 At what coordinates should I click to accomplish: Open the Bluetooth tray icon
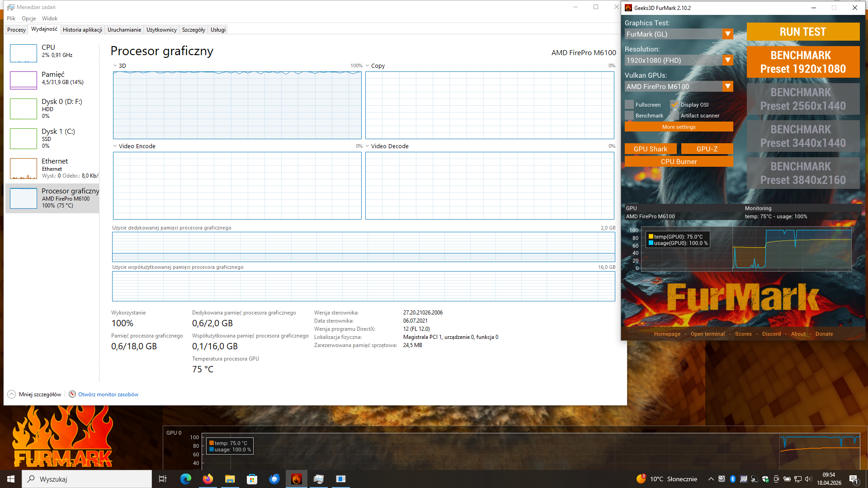coord(733,479)
